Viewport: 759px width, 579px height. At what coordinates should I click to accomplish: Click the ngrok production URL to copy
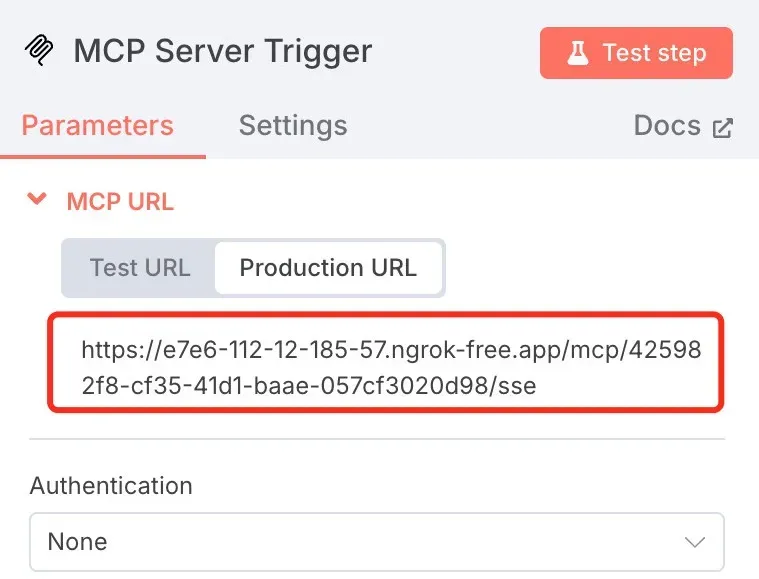click(386, 362)
